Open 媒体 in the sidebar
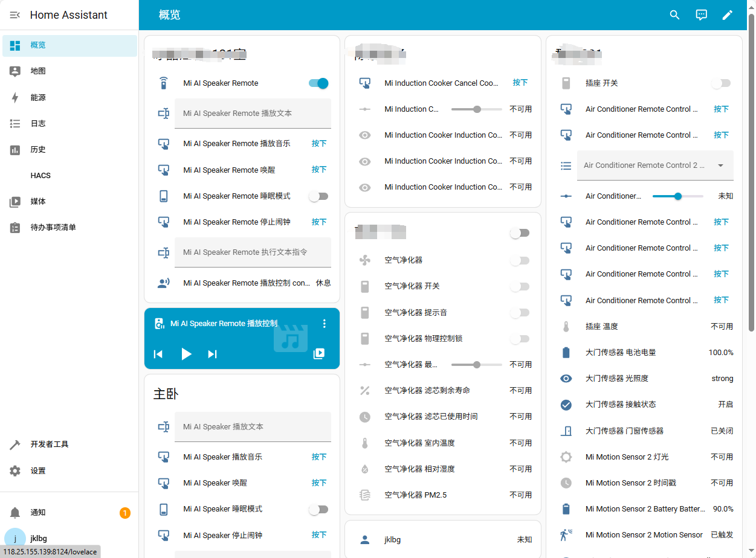Viewport: 756px width, 558px height. pos(69,202)
